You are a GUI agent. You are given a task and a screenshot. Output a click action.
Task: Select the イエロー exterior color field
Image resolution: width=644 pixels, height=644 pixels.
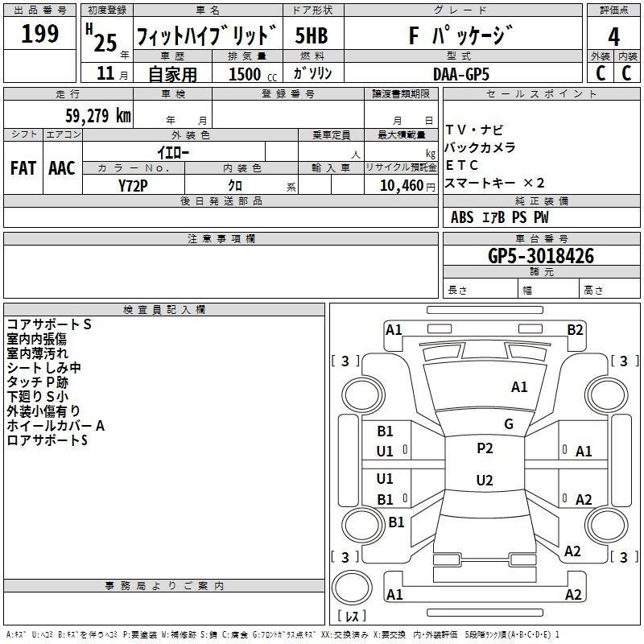173,151
